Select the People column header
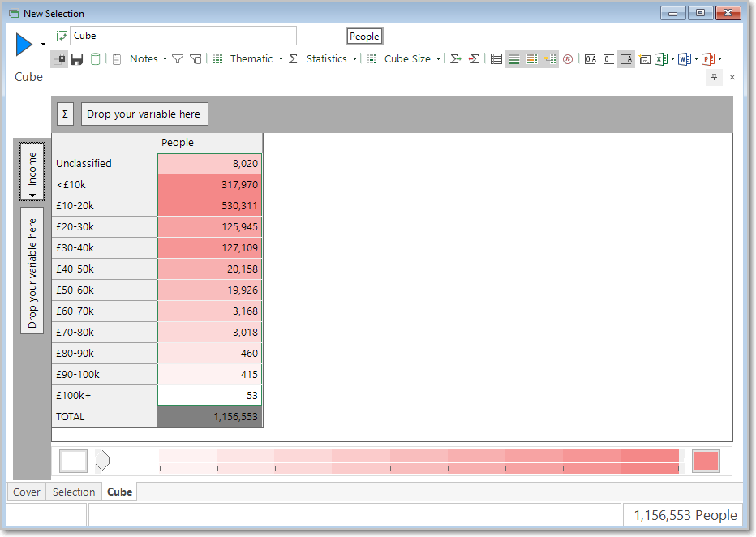The image size is (756, 537). pos(210,143)
